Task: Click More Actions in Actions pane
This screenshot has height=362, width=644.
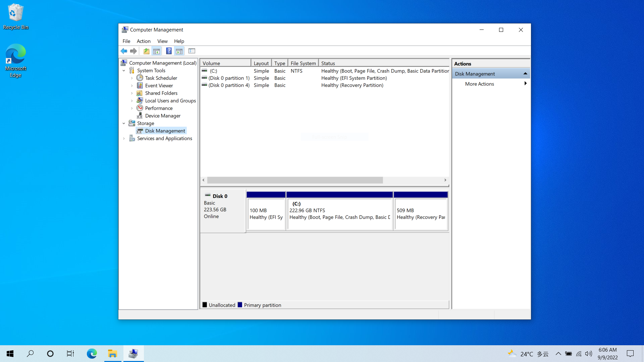Action: pos(479,84)
